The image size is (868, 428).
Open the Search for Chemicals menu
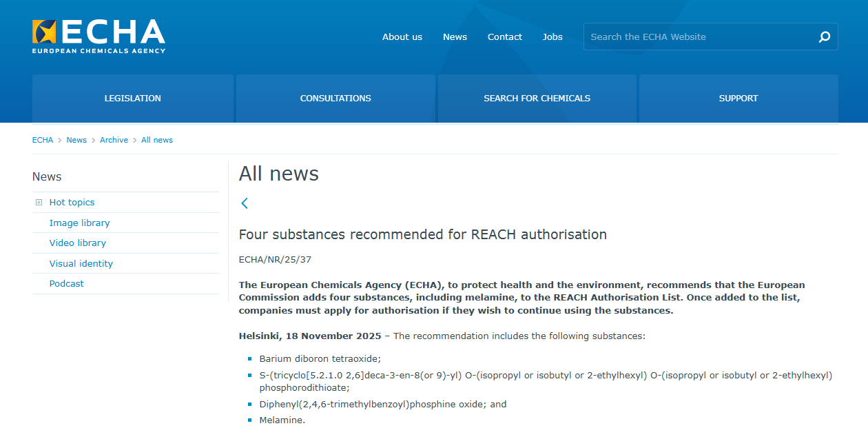(537, 99)
